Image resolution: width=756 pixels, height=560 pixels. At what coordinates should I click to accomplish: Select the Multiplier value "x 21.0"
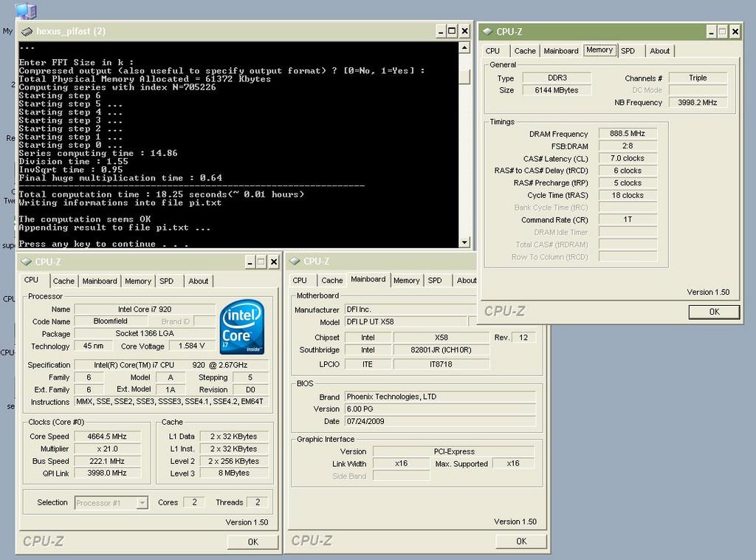click(107, 448)
